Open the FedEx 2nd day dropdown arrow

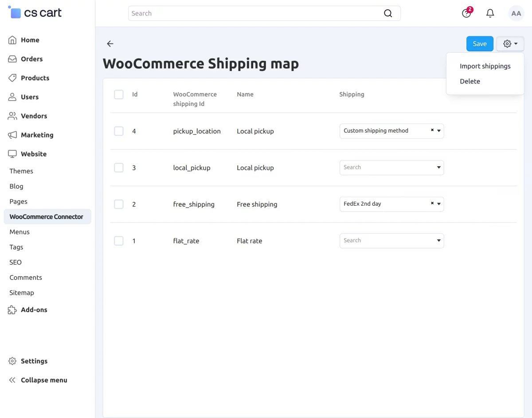439,204
